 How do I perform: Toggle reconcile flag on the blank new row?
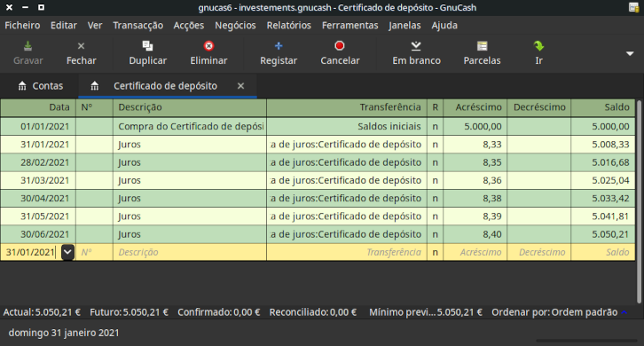tap(435, 252)
